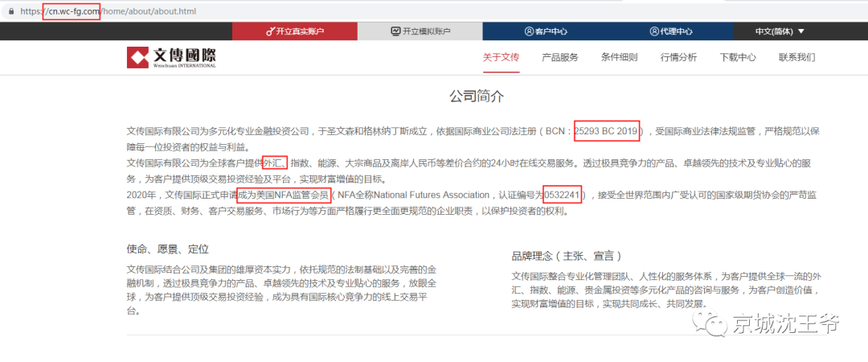
Task: Expand the 中文(简体) language dropdown
Action: 780,31
